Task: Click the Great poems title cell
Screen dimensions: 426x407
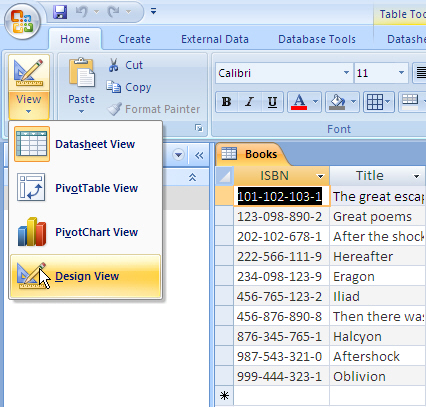Action: click(378, 217)
